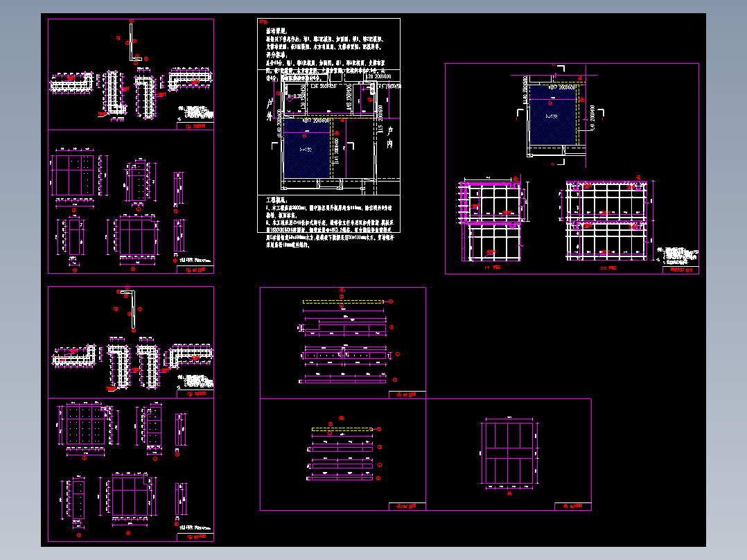The height and width of the screenshot is (560, 747).
Task: Click the L-shaped profile atop the top-left sheet
Action: [x=135, y=43]
